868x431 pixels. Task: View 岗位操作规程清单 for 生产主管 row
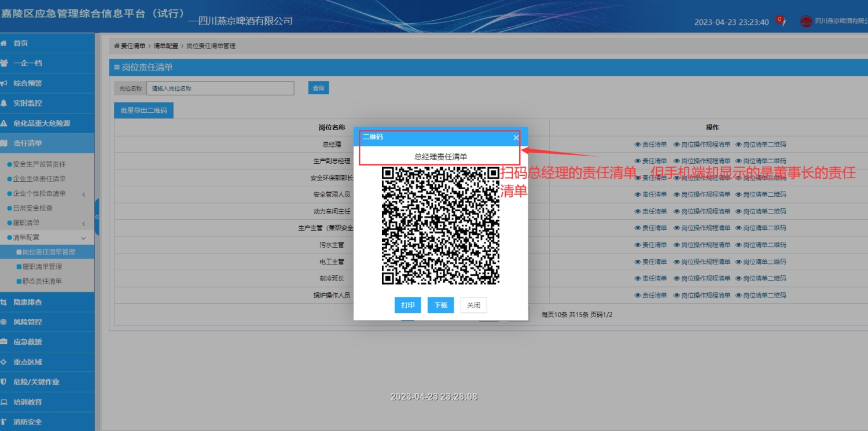click(x=702, y=229)
